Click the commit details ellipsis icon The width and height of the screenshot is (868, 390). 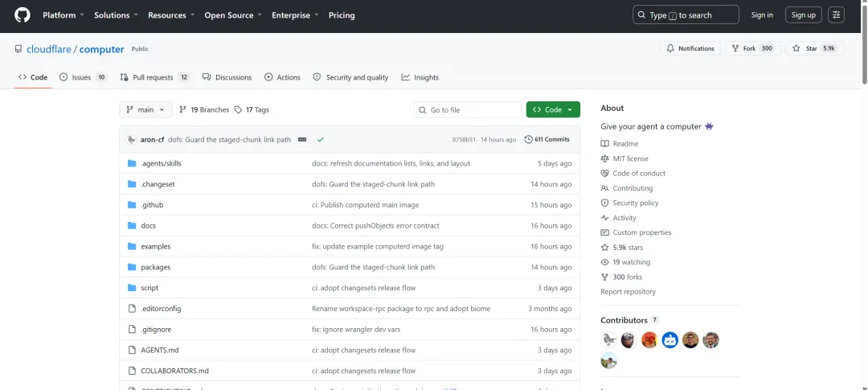click(302, 140)
